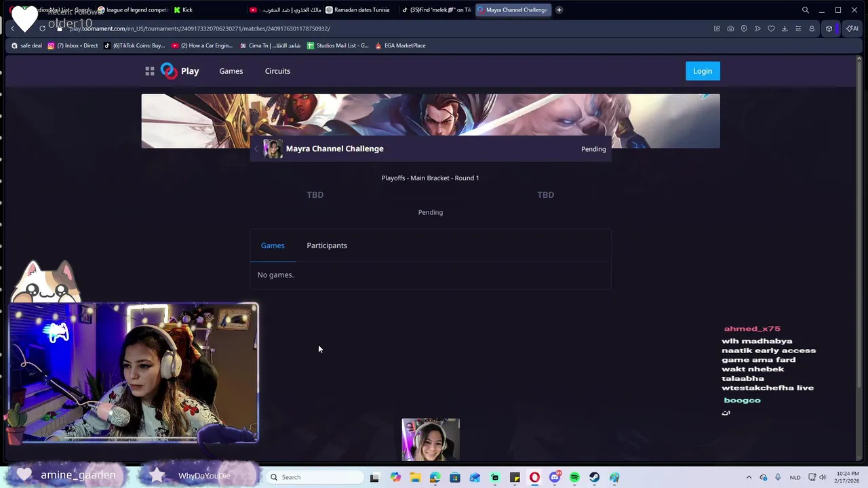Switch to the Ramadan dates Tunisia tab
Viewport: 868px width, 488px height.
(359, 10)
